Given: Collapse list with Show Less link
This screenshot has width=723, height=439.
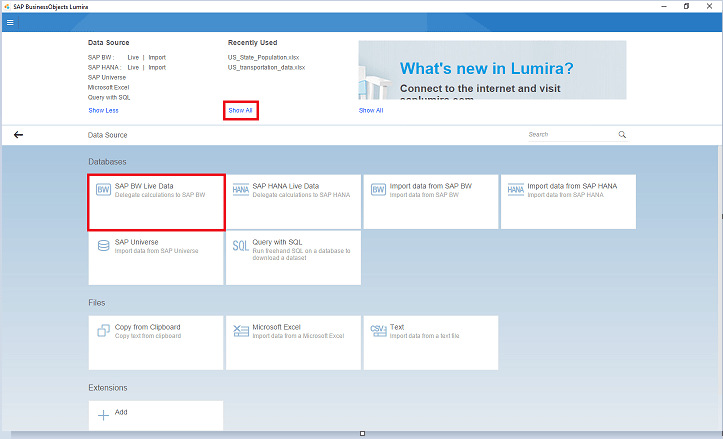Looking at the screenshot, I should coord(103,111).
